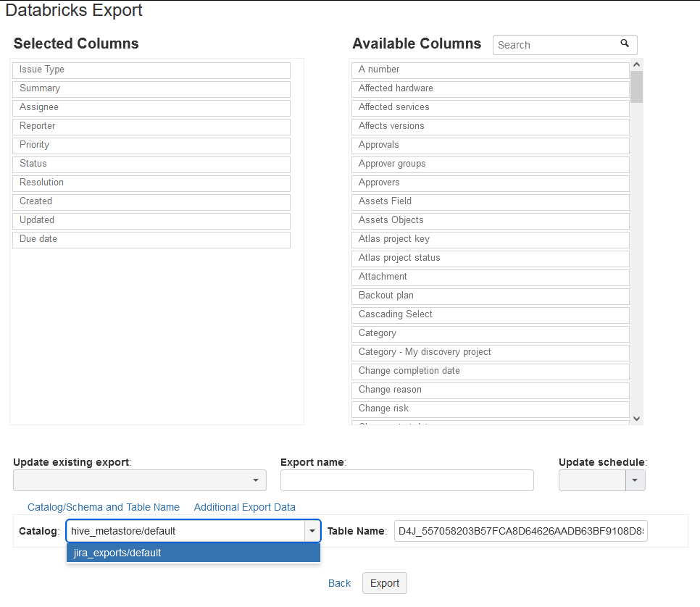700x607 pixels.
Task: Pick Backout plan column
Action: [x=491, y=296]
